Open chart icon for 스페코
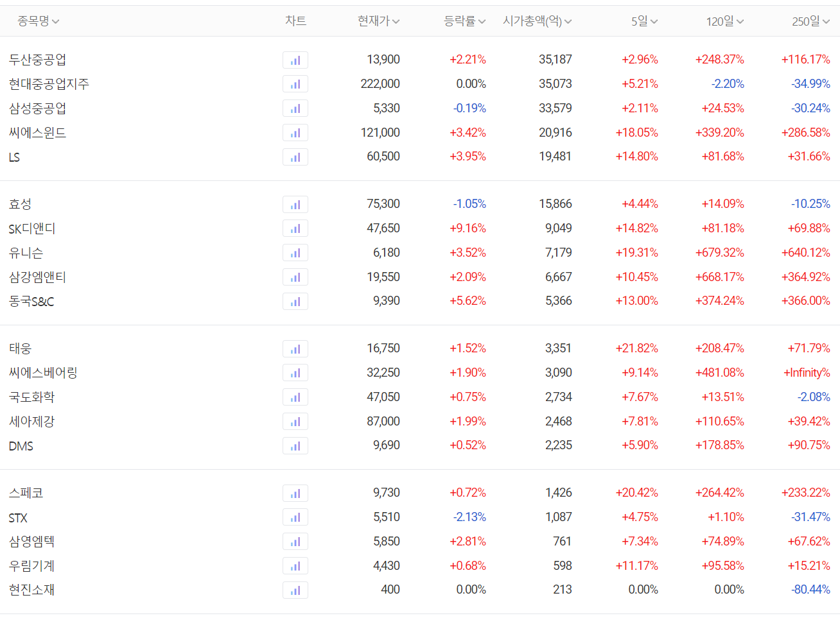This screenshot has width=840, height=618. [295, 494]
